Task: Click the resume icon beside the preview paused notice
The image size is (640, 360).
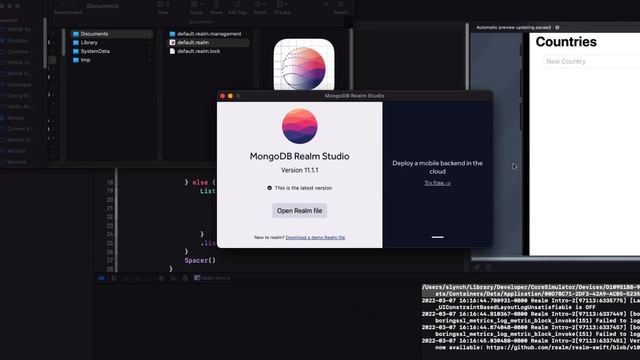Action: (557, 27)
